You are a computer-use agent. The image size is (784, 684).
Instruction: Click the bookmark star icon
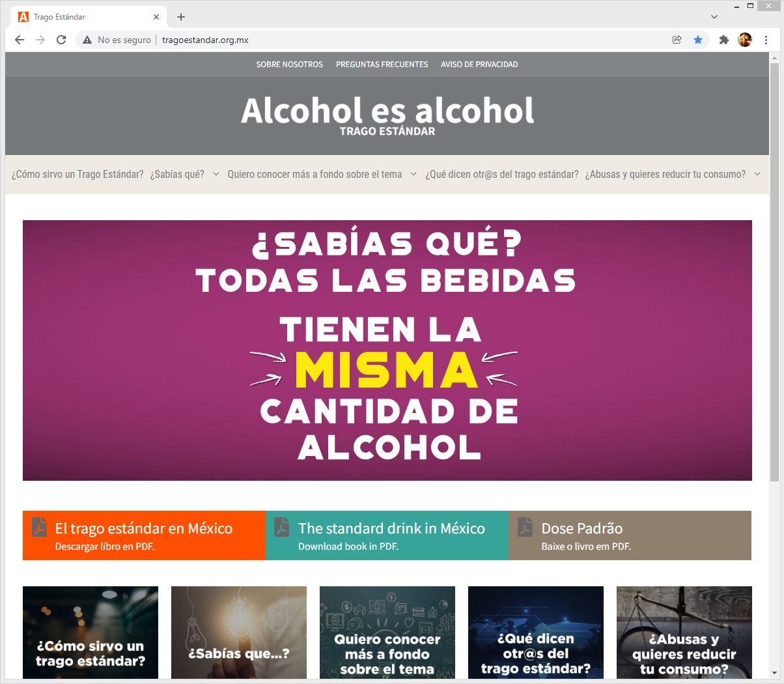coord(698,40)
